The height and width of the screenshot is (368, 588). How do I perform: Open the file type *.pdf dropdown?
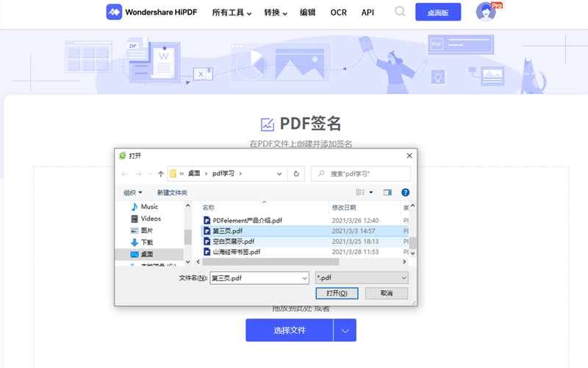point(361,277)
